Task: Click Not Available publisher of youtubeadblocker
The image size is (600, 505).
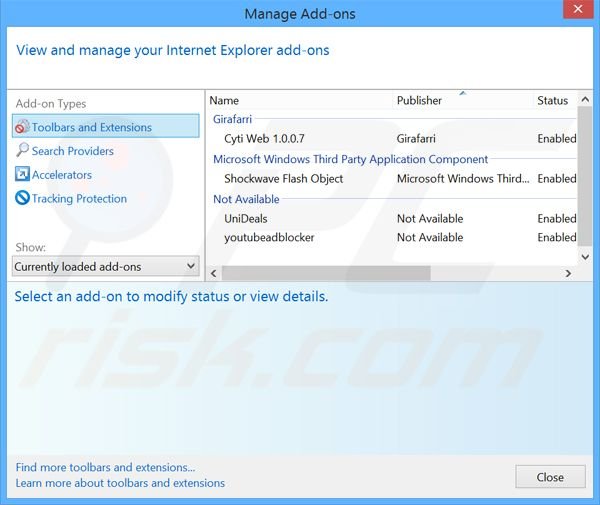Action: 430,237
